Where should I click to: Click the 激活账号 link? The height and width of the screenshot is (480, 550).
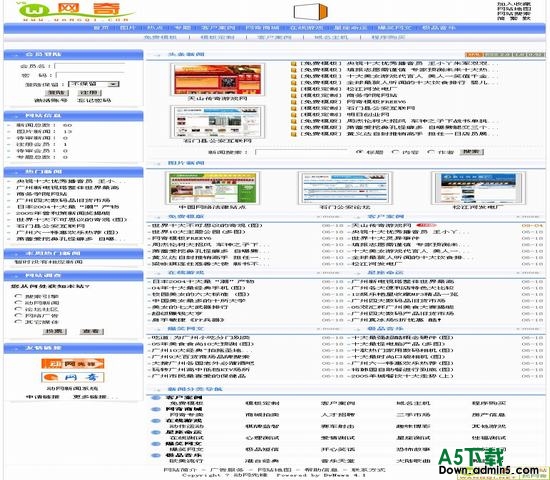51,101
